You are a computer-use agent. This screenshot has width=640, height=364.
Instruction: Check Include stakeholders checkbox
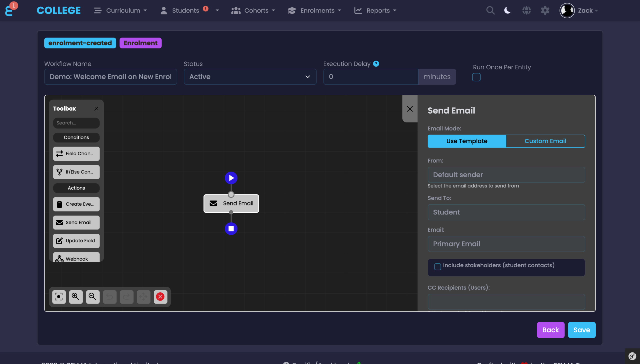tap(437, 267)
